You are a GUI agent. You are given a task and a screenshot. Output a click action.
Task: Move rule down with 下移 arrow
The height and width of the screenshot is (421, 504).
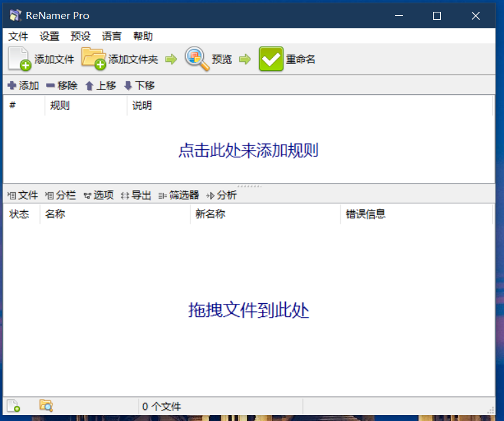(x=139, y=86)
